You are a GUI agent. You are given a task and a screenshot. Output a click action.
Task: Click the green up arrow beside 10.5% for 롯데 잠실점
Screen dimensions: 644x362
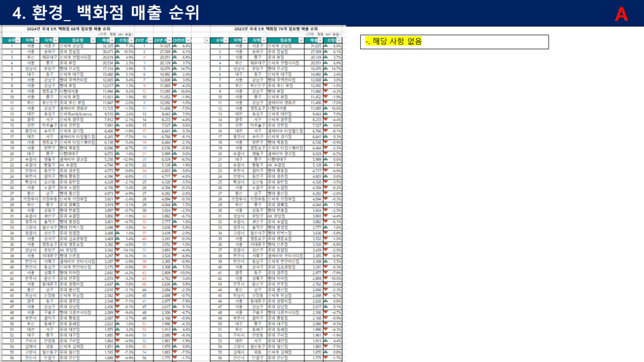(x=118, y=51)
